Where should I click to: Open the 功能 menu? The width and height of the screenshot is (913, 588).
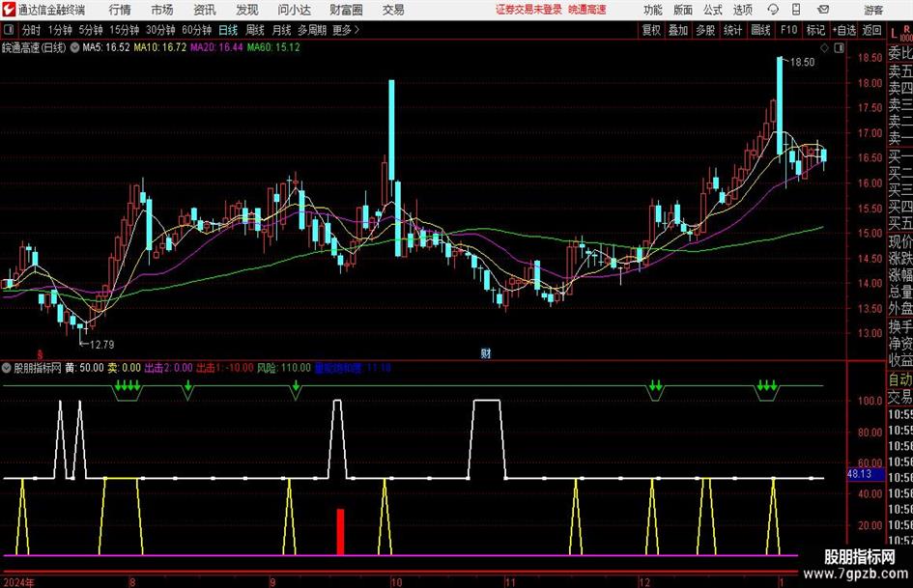(x=653, y=10)
